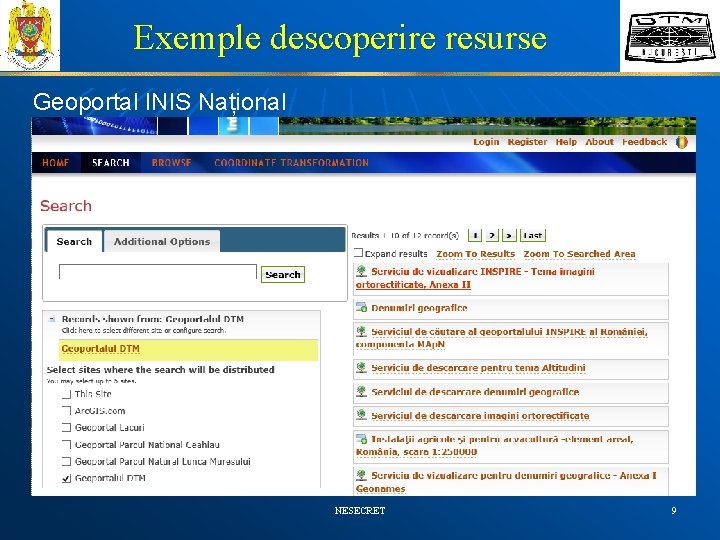The image size is (720, 540).
Task: Click the next page '>' button
Action: tap(509, 236)
